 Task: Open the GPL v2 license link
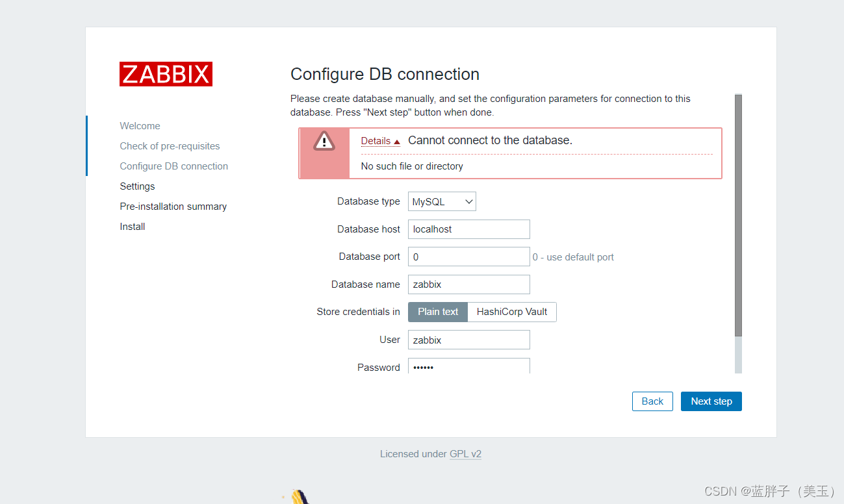[x=466, y=454]
